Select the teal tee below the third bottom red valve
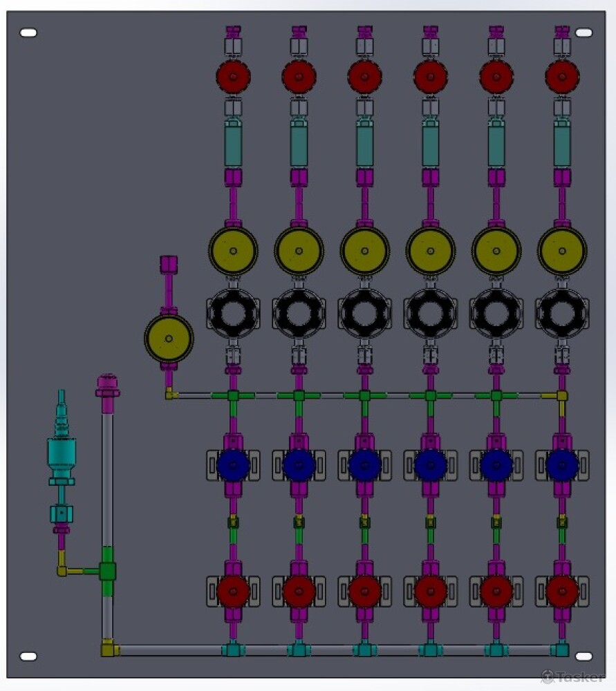The height and width of the screenshot is (691, 616). pos(364,650)
